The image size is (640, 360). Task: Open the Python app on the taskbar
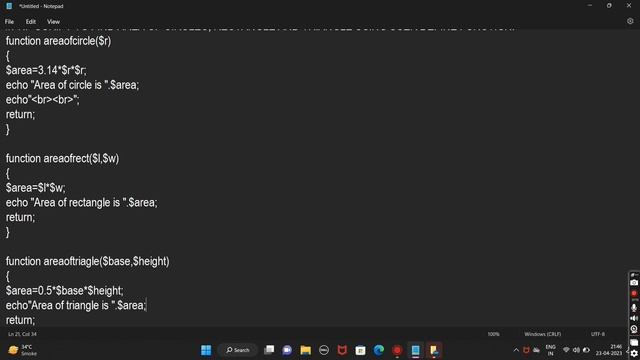[434, 350]
